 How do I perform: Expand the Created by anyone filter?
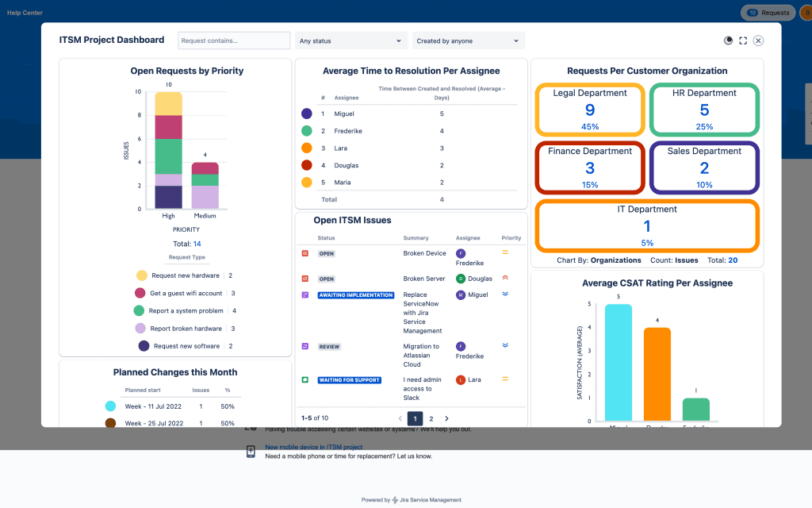[x=468, y=40]
